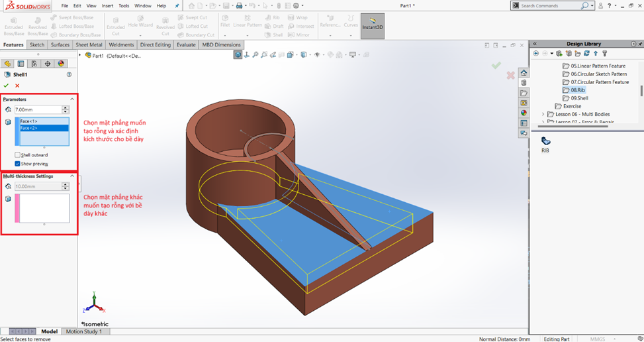The height and width of the screenshot is (342, 644).
Task: Open Appearances color ball task pane tab
Action: pos(524,113)
